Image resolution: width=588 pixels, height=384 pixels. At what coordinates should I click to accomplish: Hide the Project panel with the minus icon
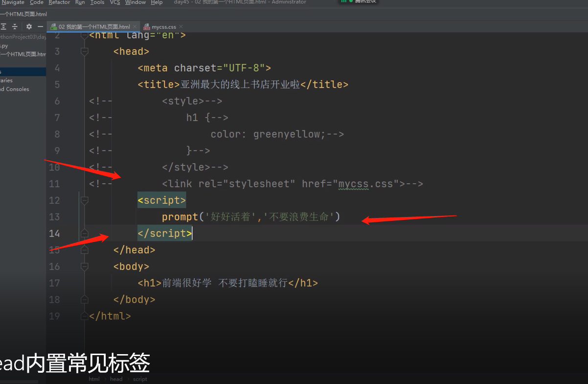coord(40,26)
